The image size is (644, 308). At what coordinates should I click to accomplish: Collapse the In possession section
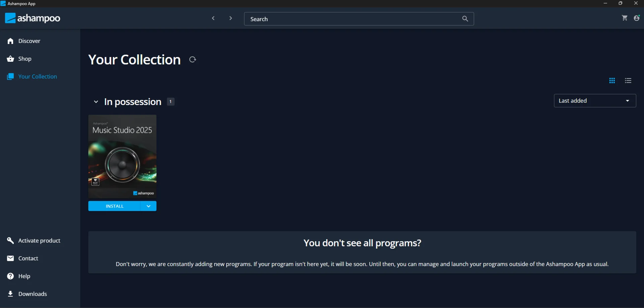pos(96,102)
